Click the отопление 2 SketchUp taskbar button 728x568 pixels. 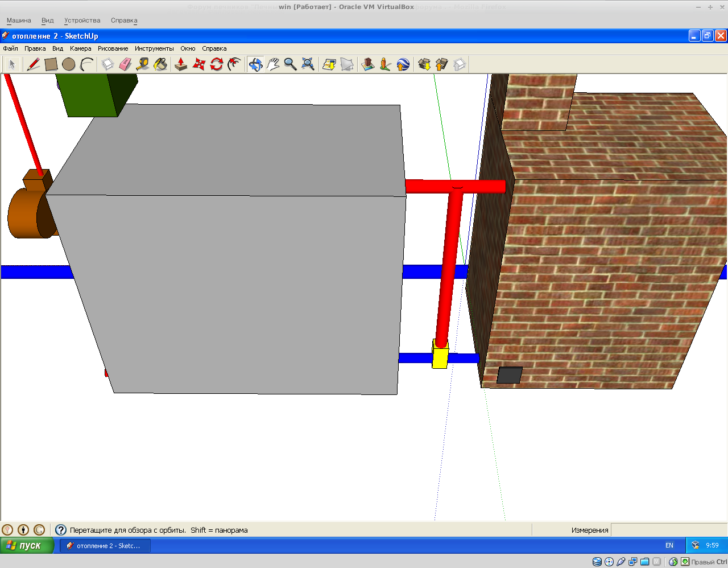(x=105, y=545)
